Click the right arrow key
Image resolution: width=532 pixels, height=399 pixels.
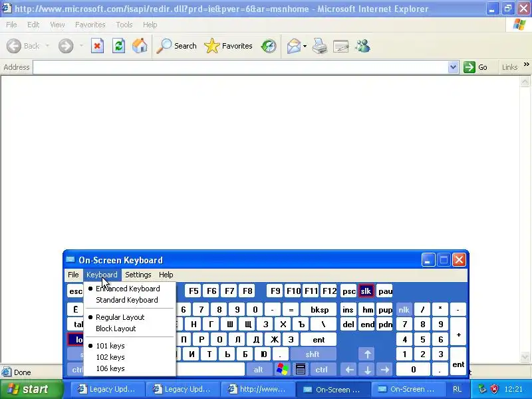coord(385,369)
